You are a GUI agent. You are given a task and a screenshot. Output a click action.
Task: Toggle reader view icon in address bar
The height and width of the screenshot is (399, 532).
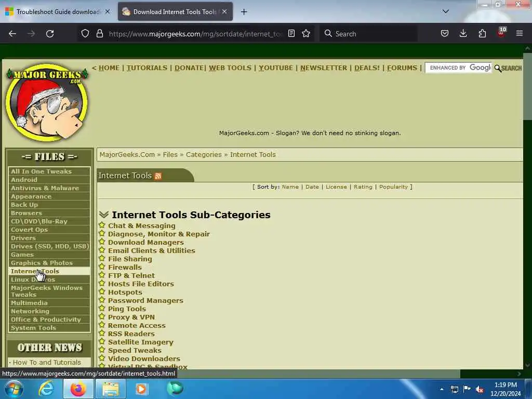click(x=291, y=34)
